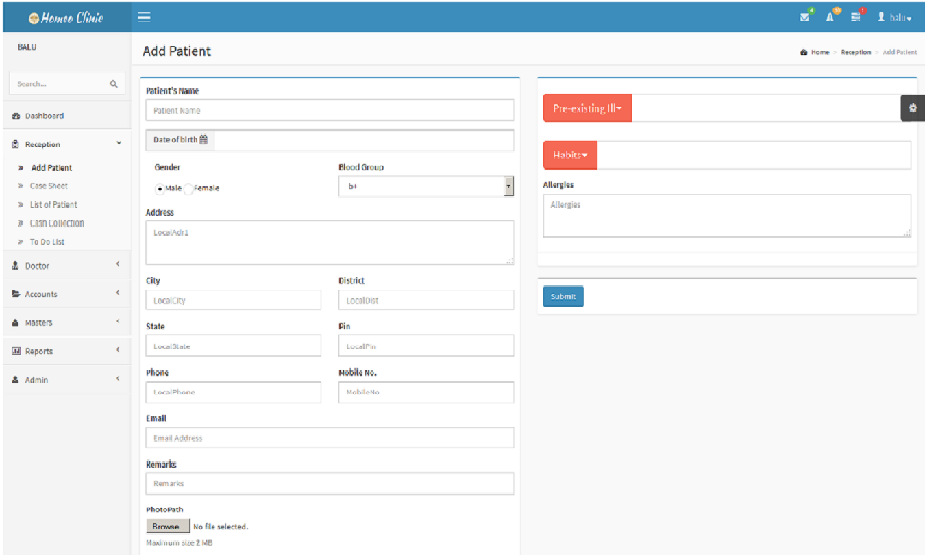925x560 pixels.
Task: Expand the Doctor sidebar menu
Action: (66, 266)
